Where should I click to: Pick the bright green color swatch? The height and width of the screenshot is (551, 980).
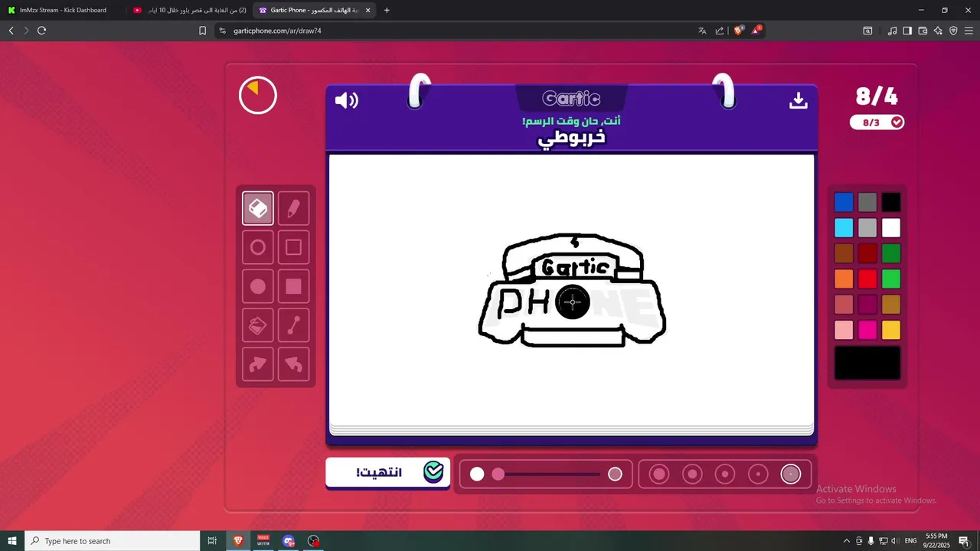point(891,279)
